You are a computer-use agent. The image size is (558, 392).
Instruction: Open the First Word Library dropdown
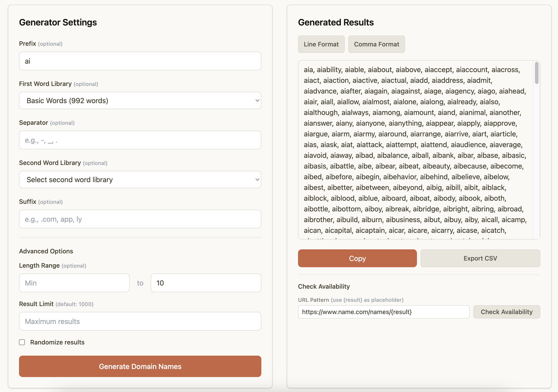(140, 100)
